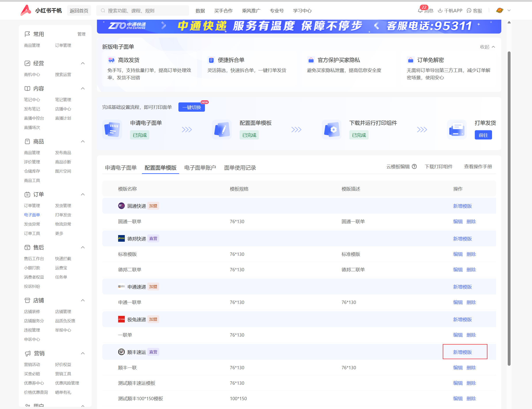Click the 便捷拆合单 icon
This screenshot has height=409, width=532.
pyautogui.click(x=211, y=60)
